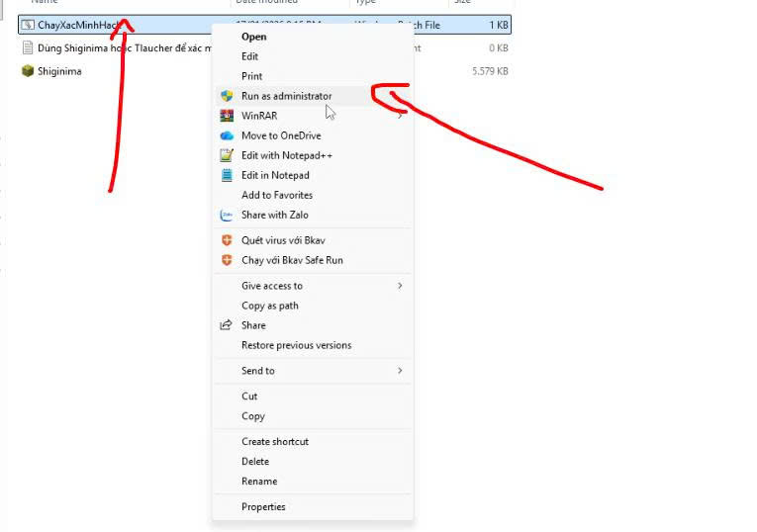Screen dimensions: 757x532
Task: Click the Run as administrator shield icon
Action: click(x=226, y=96)
